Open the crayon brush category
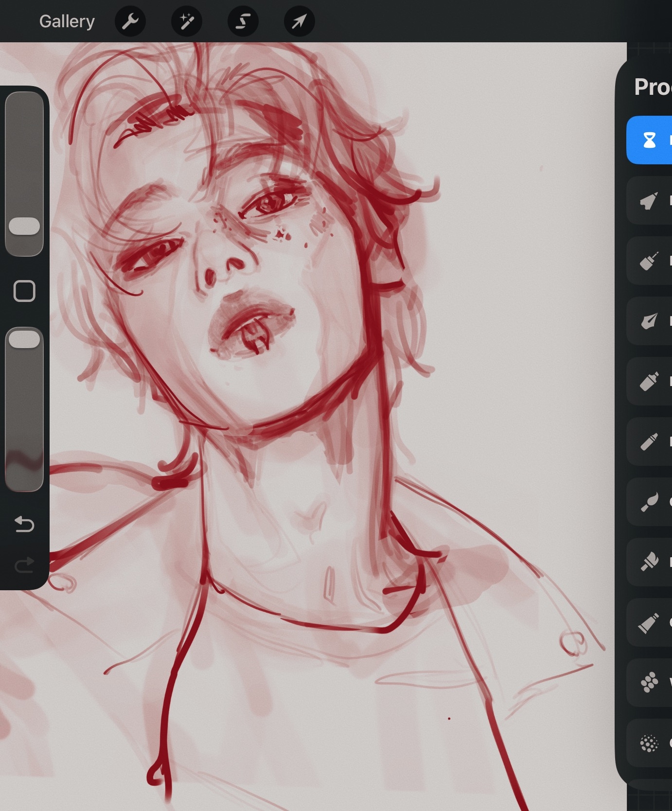672x811 pixels. 650,442
